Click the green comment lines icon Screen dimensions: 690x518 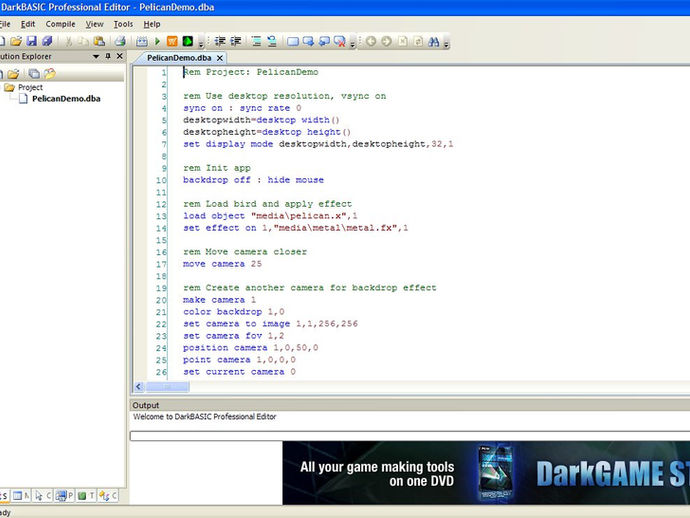click(x=257, y=41)
